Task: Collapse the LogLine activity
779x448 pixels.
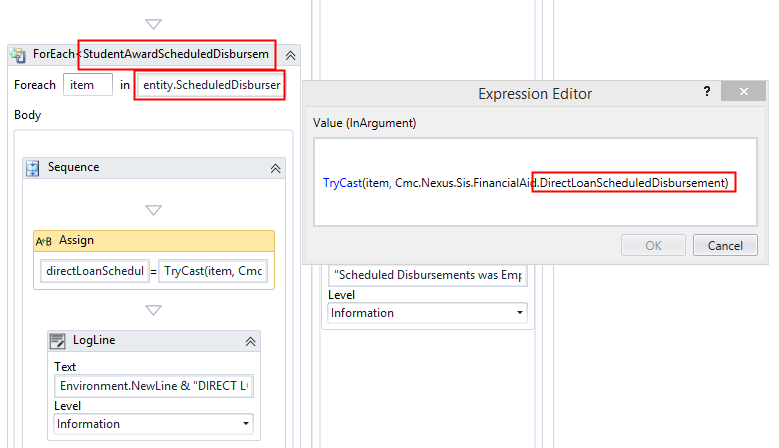Action: pos(250,341)
